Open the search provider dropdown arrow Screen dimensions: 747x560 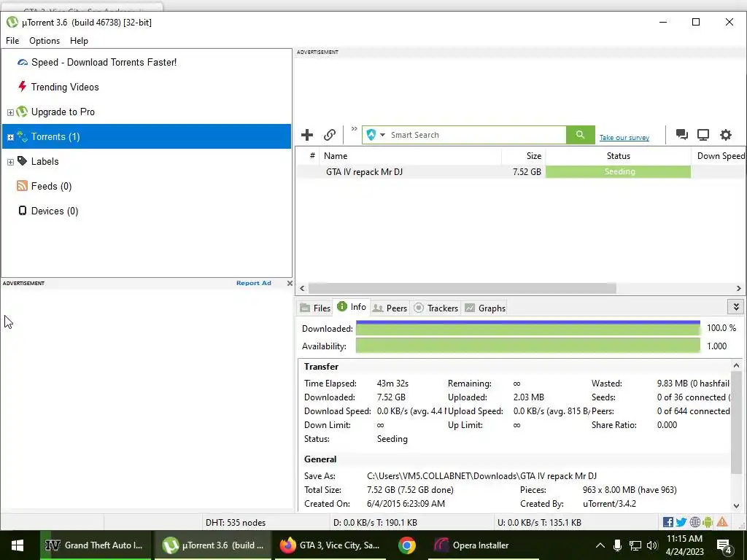[x=382, y=135]
